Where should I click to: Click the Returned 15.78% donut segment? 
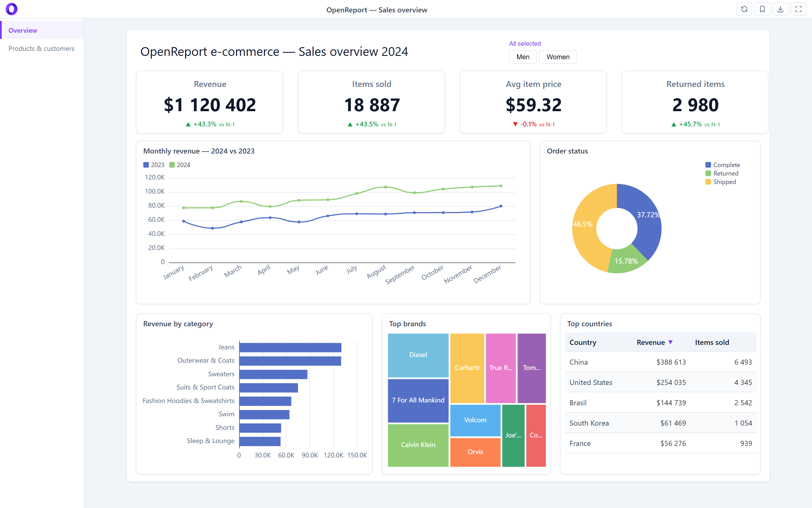coord(626,261)
